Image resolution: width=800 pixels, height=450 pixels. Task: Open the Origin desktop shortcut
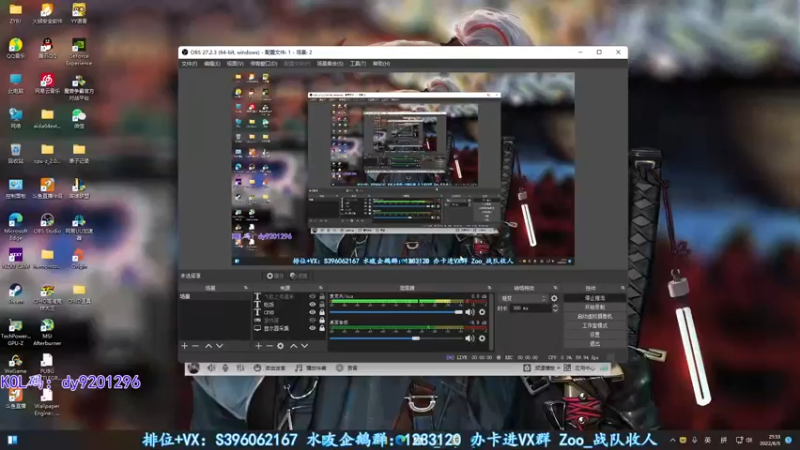tap(79, 259)
